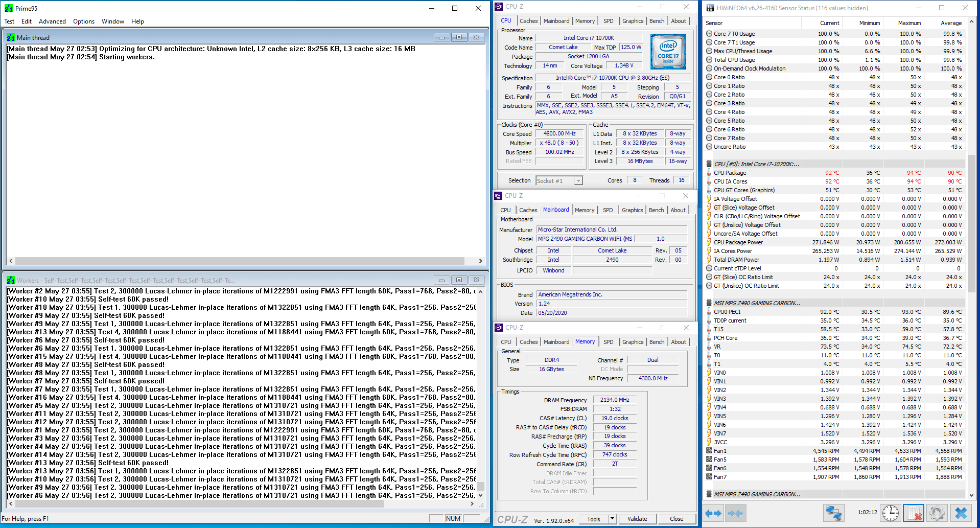Switch to Caches tab in top CPU-Z window

528,21
